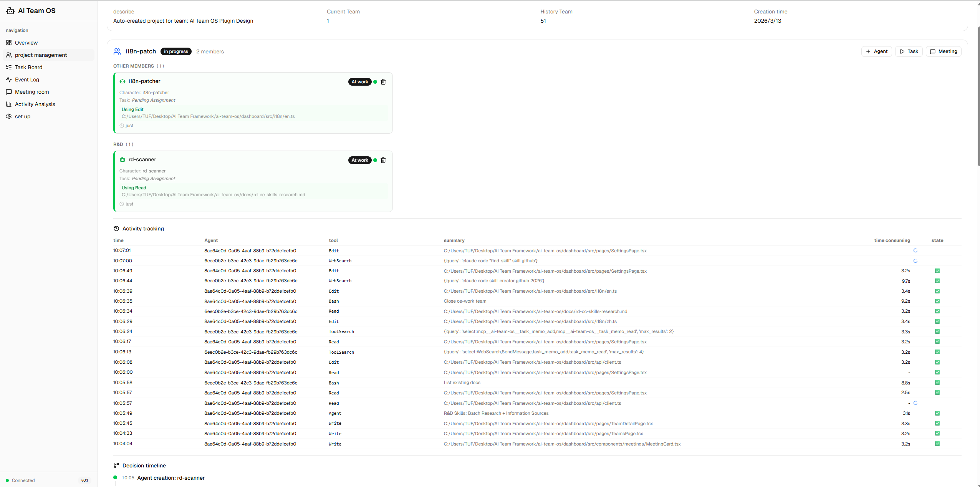Click the Task button in team header
The height and width of the screenshot is (487, 980).
pos(909,51)
